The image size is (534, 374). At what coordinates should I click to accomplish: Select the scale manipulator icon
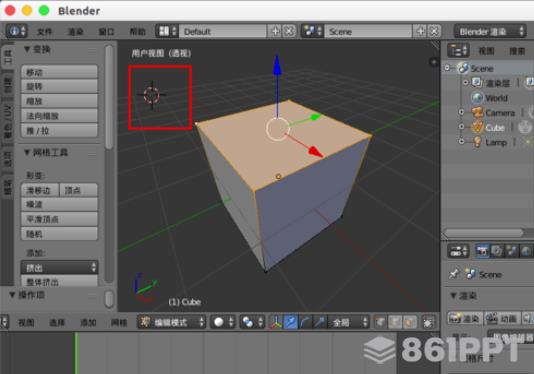(319, 322)
